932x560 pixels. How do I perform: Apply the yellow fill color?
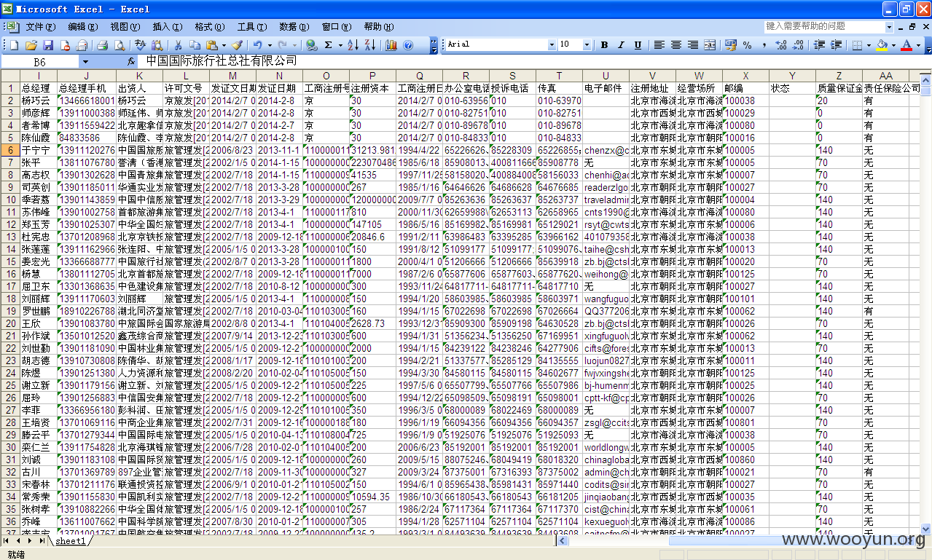click(x=882, y=45)
